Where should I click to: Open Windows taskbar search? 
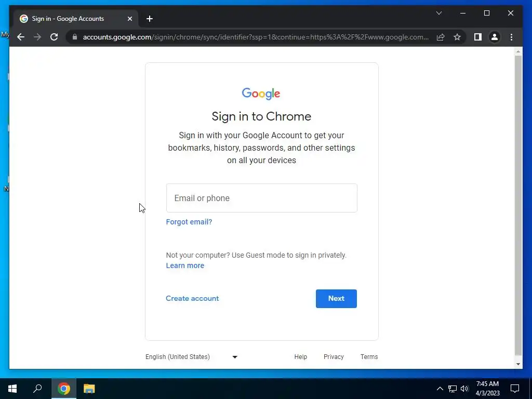37,389
